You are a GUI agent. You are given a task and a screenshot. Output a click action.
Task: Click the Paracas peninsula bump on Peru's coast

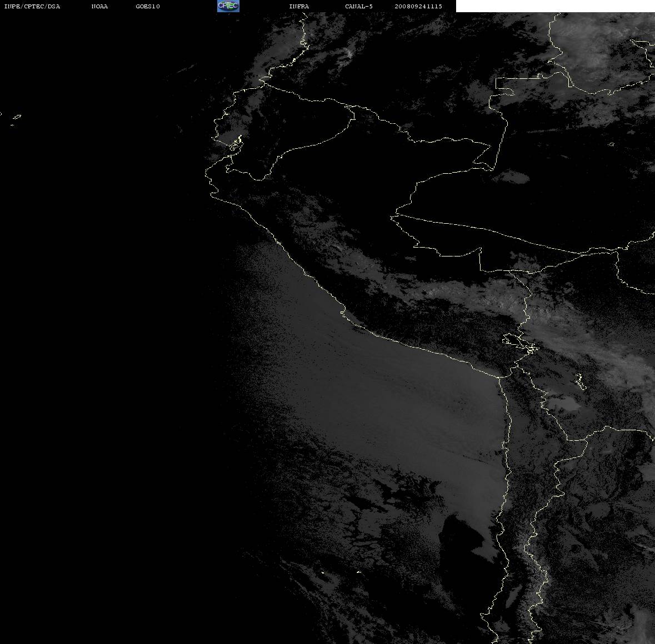click(x=343, y=313)
